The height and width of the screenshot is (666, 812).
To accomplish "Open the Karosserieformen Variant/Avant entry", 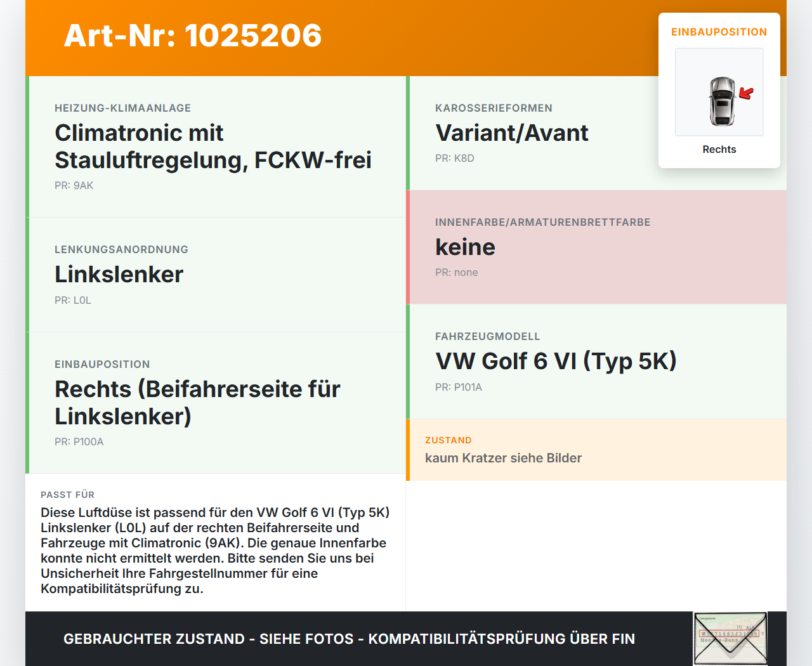I will [596, 133].
